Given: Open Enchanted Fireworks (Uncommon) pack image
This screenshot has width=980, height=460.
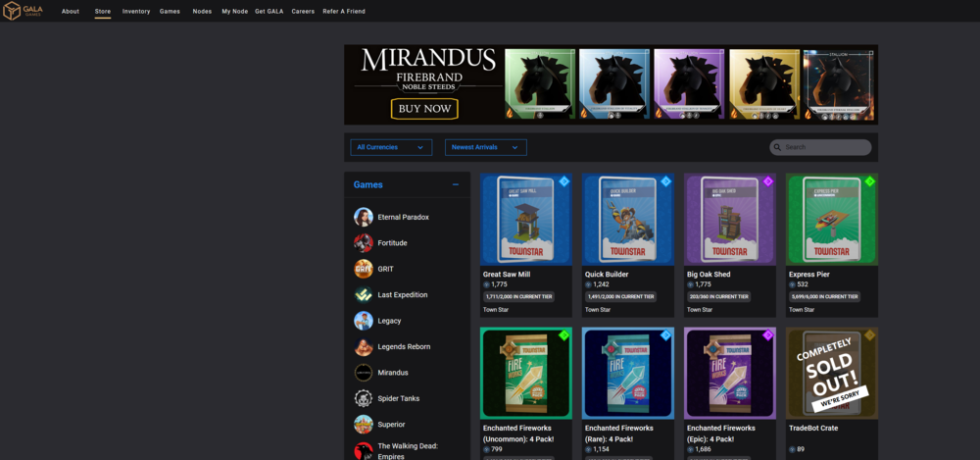Looking at the screenshot, I should [x=525, y=373].
